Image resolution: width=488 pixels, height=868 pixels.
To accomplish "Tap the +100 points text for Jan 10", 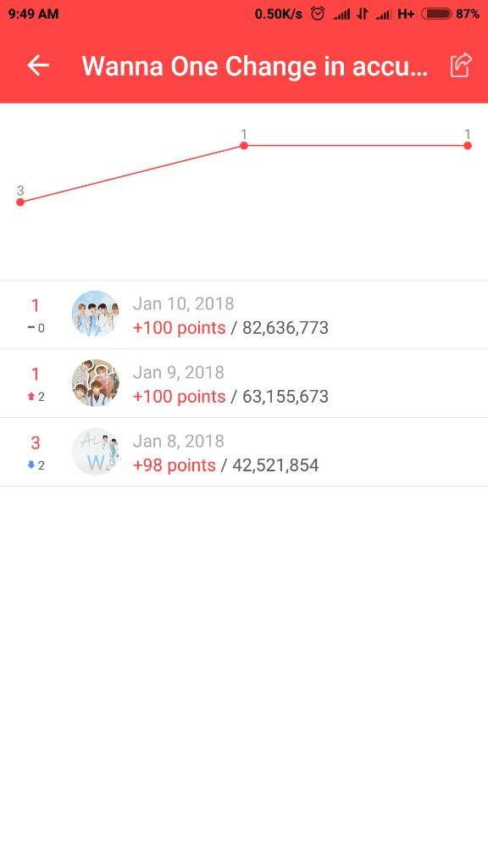I will pos(180,328).
